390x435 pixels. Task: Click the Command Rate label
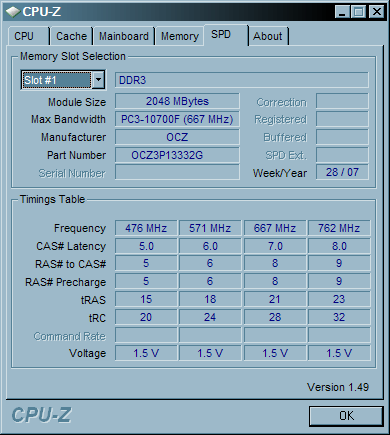[70, 336]
